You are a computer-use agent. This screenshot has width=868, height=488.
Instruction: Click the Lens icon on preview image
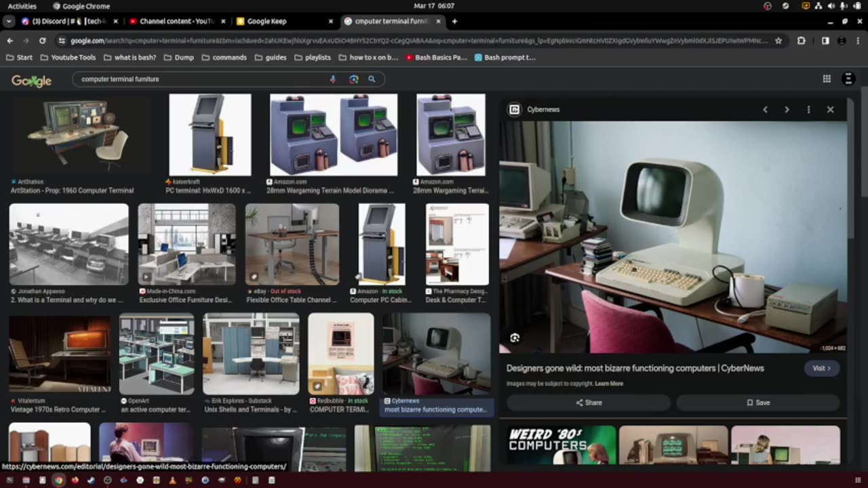(x=515, y=338)
